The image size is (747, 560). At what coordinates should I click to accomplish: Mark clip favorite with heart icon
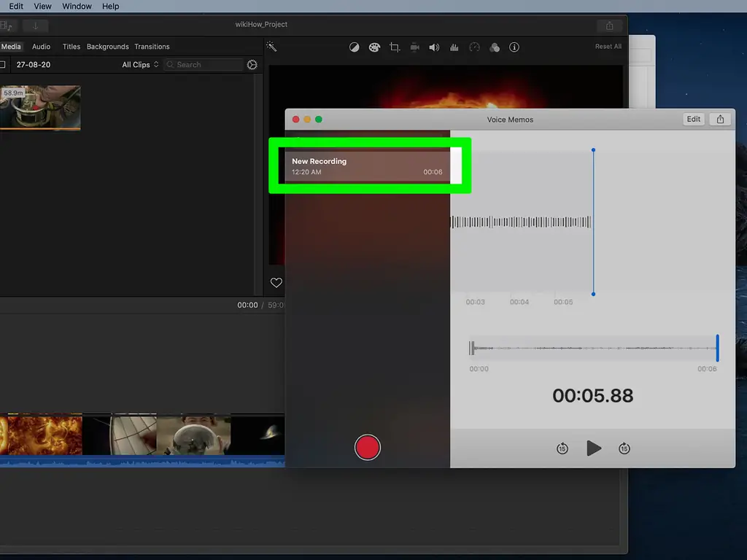click(276, 282)
